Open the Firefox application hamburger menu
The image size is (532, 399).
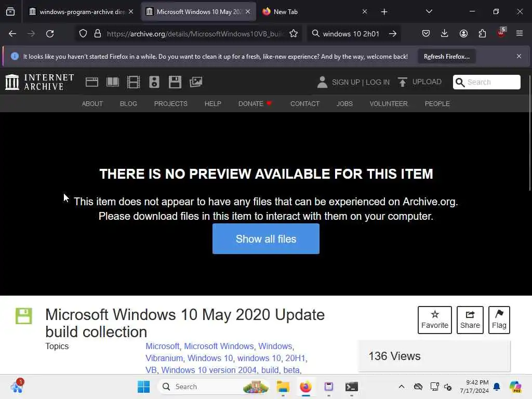point(520,34)
